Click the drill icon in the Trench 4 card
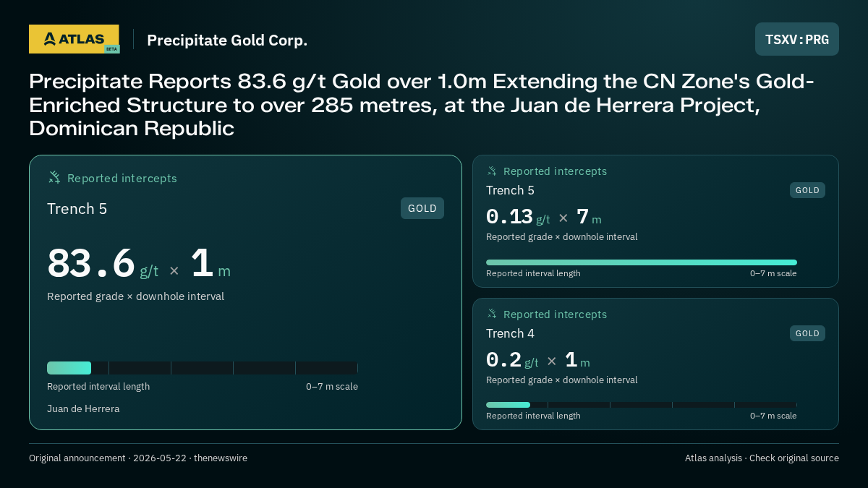Image resolution: width=868 pixels, height=488 pixels. click(492, 314)
